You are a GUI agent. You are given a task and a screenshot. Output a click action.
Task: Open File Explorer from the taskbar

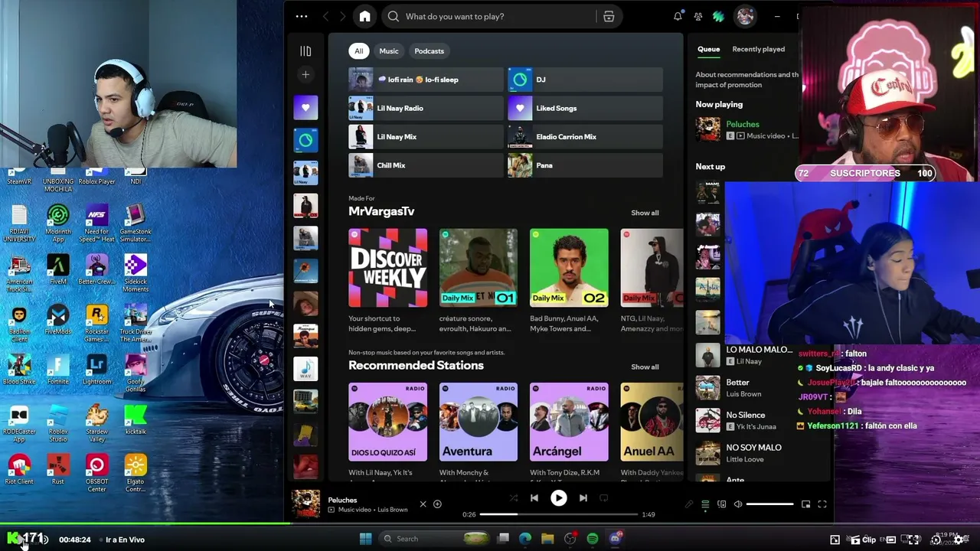click(547, 539)
